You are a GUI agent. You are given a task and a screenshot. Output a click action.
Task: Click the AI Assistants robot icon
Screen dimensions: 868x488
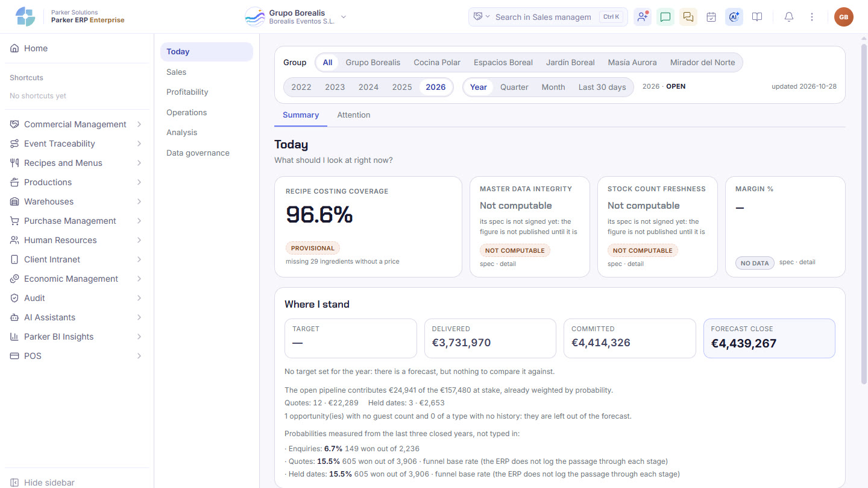tap(14, 317)
